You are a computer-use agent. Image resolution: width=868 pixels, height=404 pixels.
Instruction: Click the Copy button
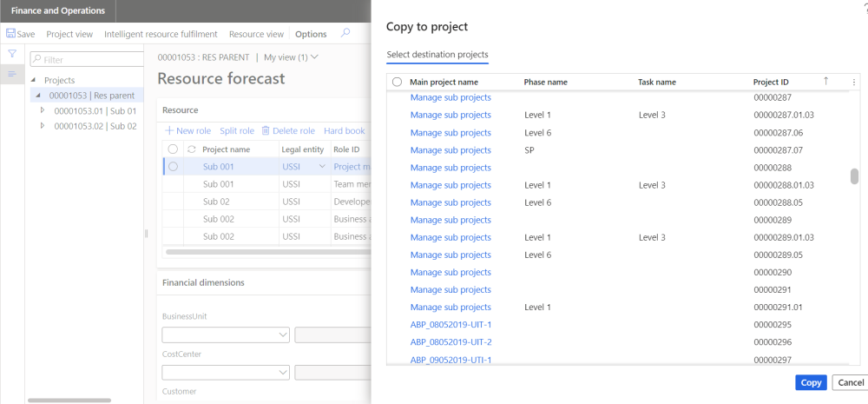(x=811, y=382)
